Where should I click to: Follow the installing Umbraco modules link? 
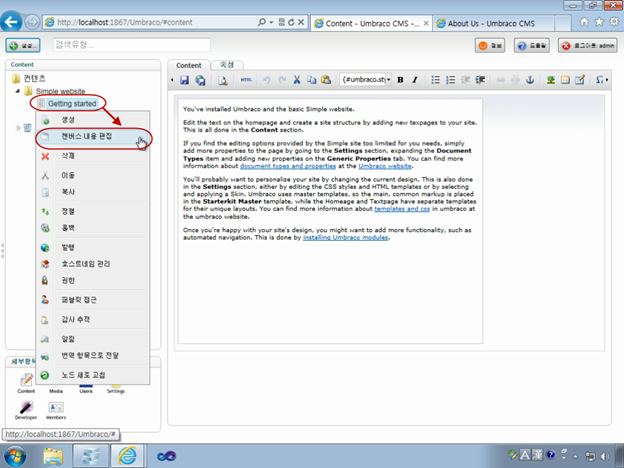345,238
